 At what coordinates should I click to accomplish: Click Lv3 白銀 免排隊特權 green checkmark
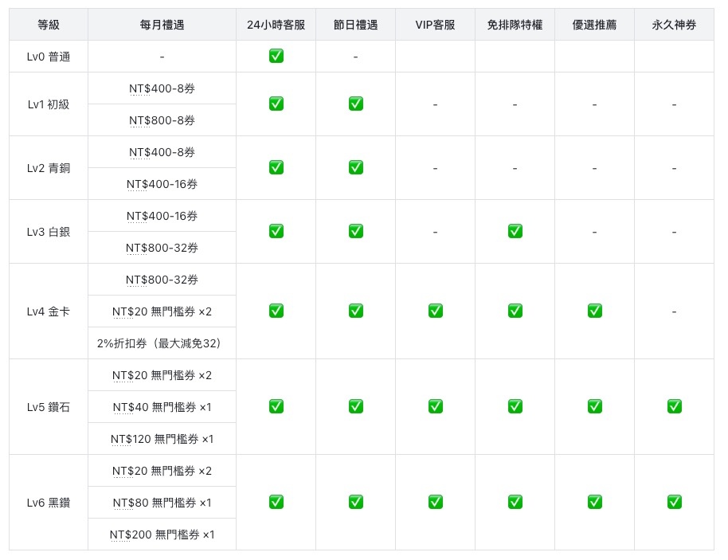[515, 231]
